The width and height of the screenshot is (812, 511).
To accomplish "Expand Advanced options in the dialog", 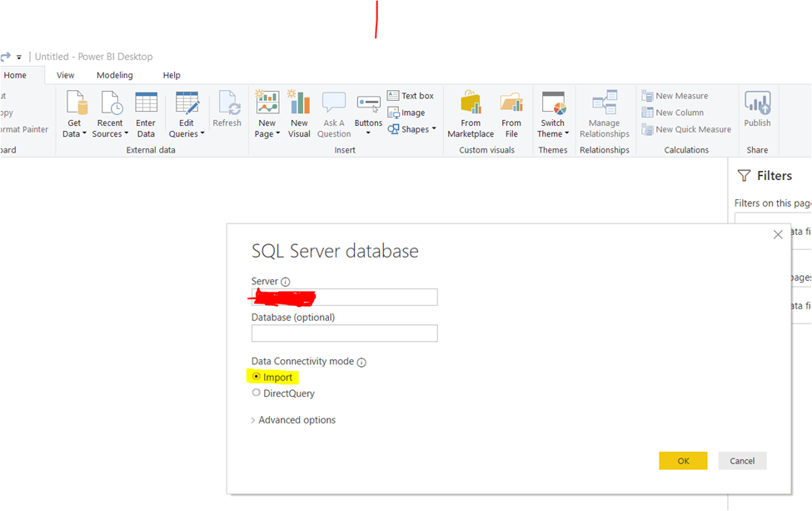I will [x=293, y=419].
